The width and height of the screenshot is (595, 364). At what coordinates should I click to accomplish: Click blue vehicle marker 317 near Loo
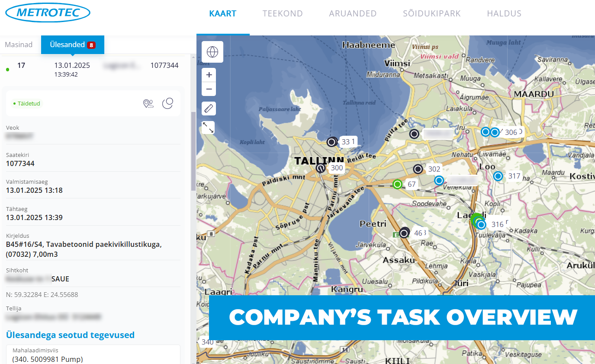[x=498, y=176]
